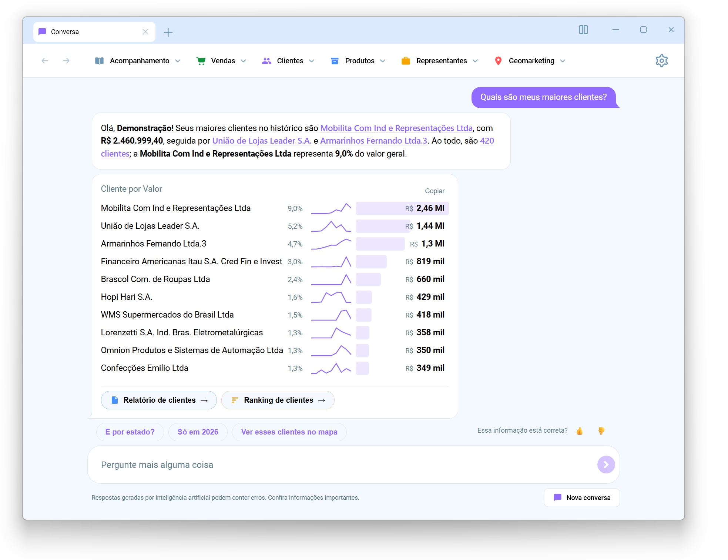Expand the Geomarketing dropdown chevron
This screenshot has width=728, height=560.
(x=563, y=61)
